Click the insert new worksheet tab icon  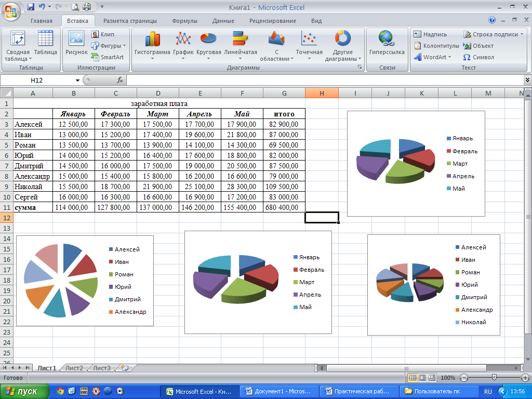click(x=125, y=368)
